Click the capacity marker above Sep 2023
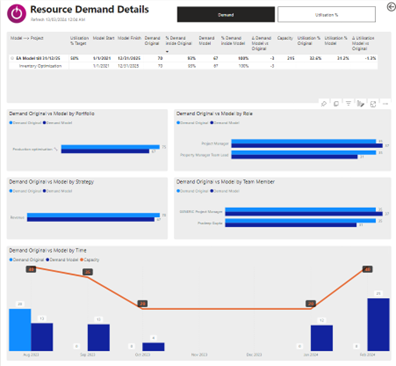 tap(88, 272)
